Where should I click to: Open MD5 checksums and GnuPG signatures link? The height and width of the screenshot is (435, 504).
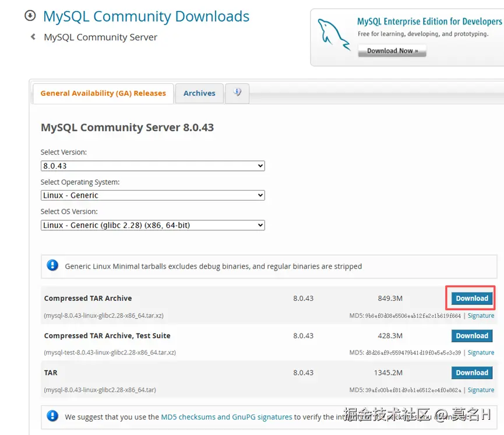click(x=227, y=417)
